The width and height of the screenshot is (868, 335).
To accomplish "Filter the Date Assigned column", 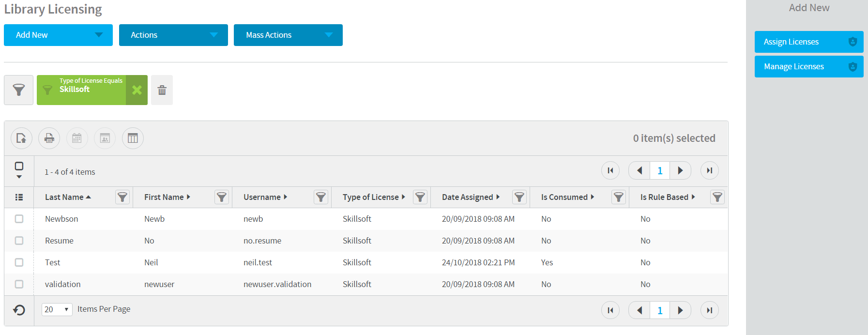I will [519, 197].
